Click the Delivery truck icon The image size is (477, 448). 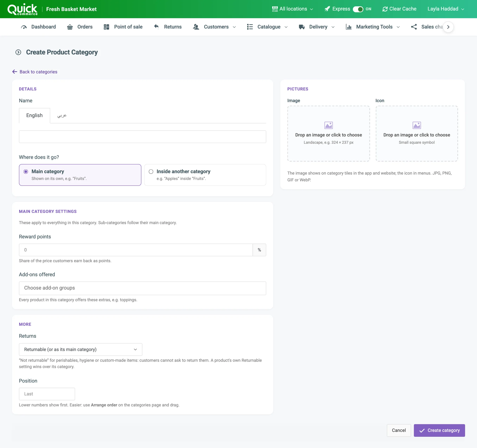pos(302,27)
